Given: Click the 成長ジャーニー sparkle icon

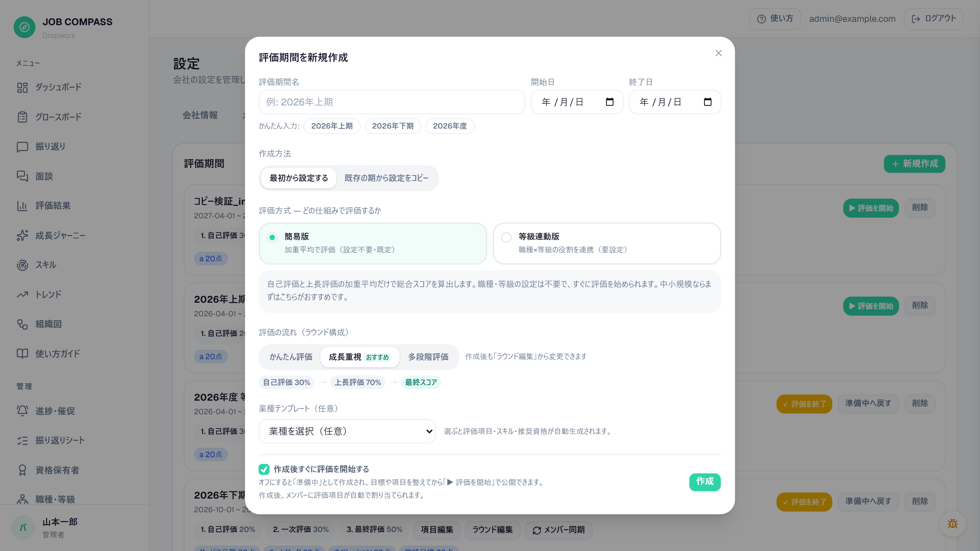Looking at the screenshot, I should (x=22, y=235).
